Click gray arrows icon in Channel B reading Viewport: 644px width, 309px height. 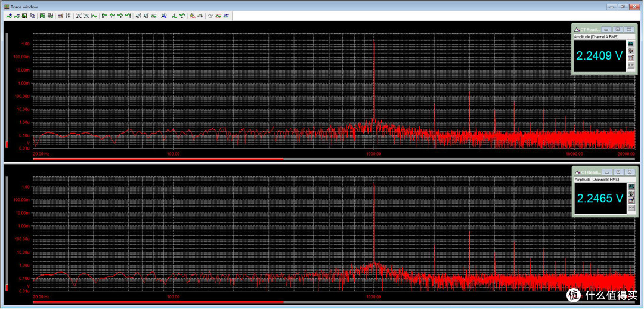(x=631, y=208)
